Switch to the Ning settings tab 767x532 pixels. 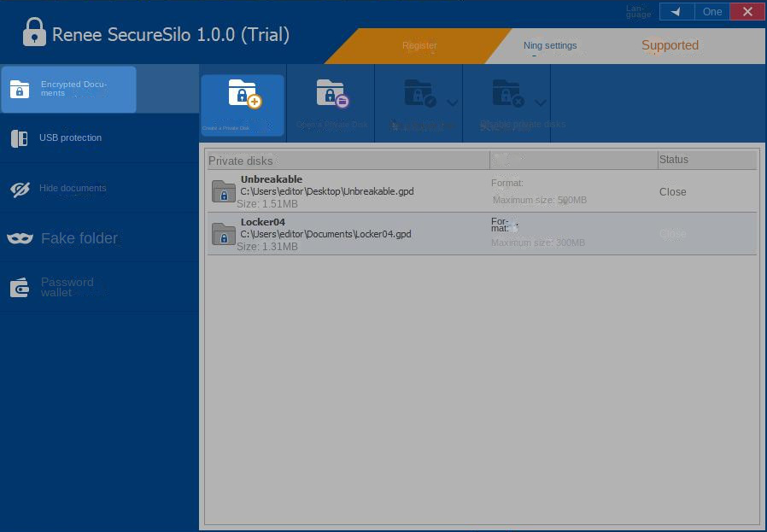click(x=550, y=46)
